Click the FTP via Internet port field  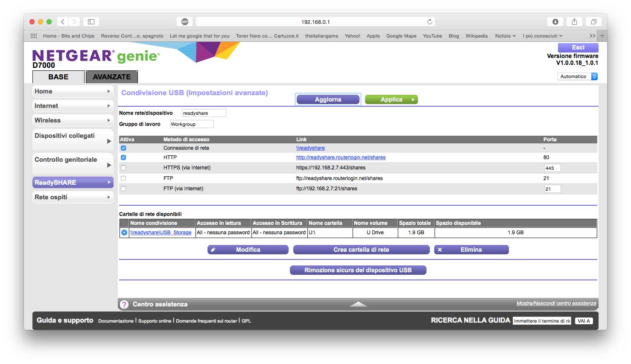pos(552,189)
